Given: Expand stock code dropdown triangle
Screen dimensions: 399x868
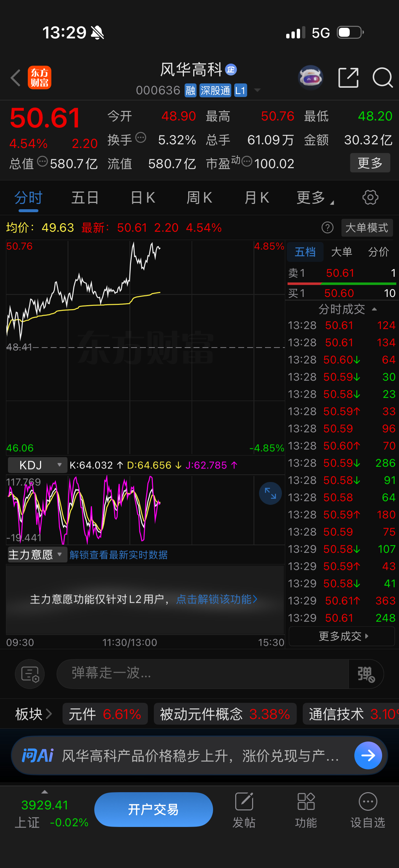Looking at the screenshot, I should point(257,90).
